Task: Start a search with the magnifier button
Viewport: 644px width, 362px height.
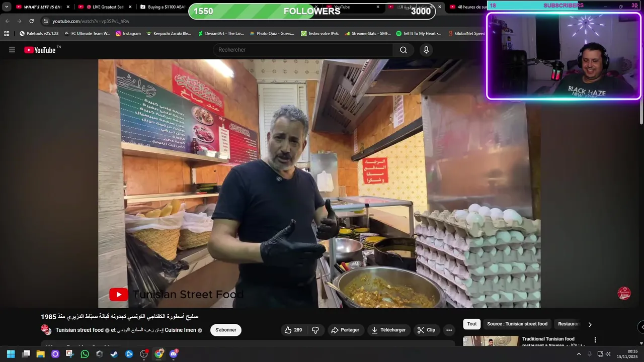Action: [404, 50]
